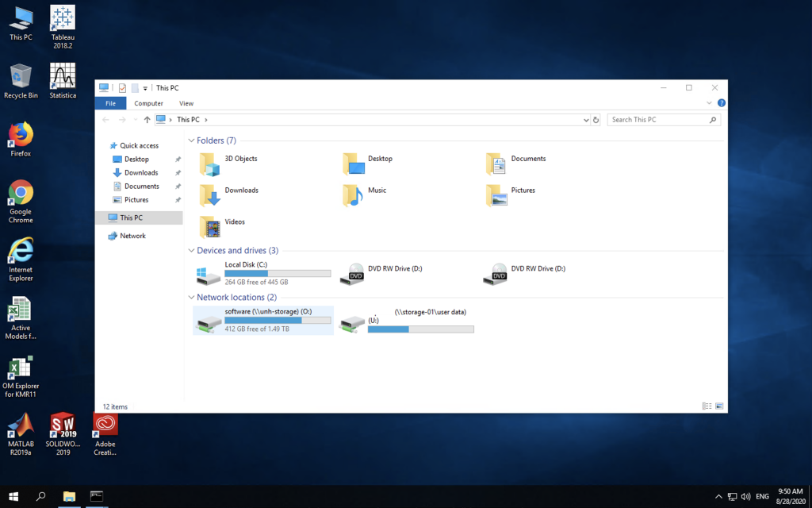
Task: Collapse the Folders (7) section
Action: [191, 140]
